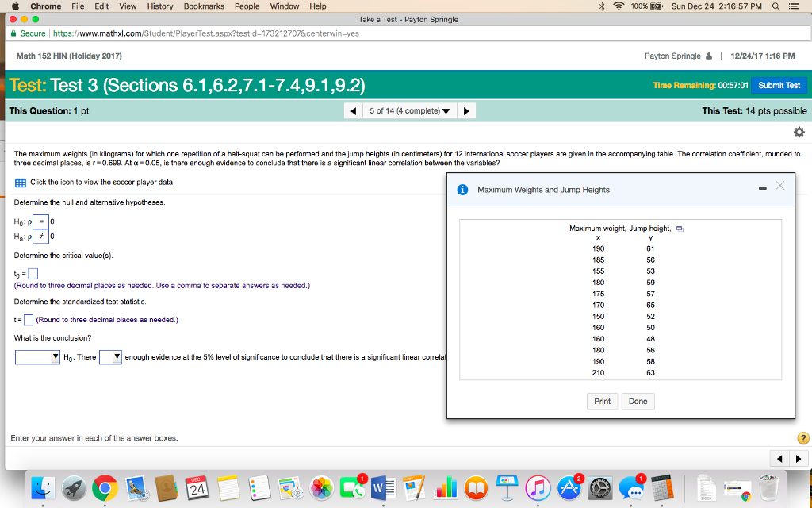Open Reminders from the dock

pyautogui.click(x=259, y=488)
